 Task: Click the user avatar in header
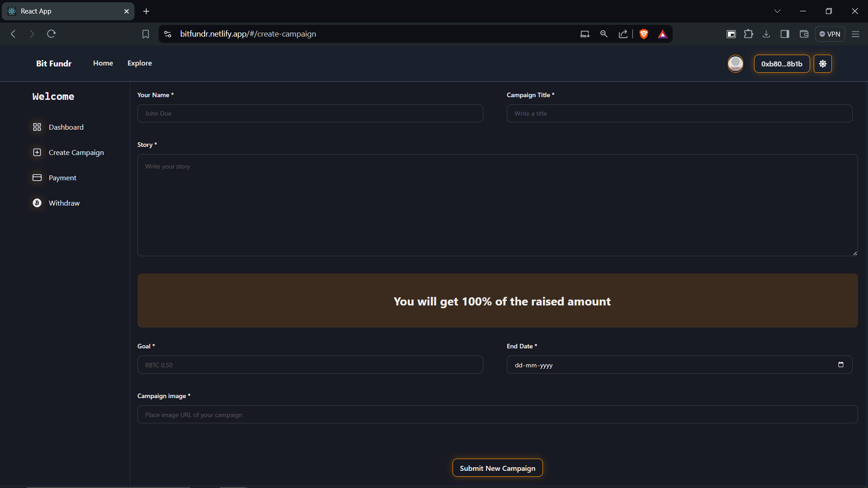735,64
